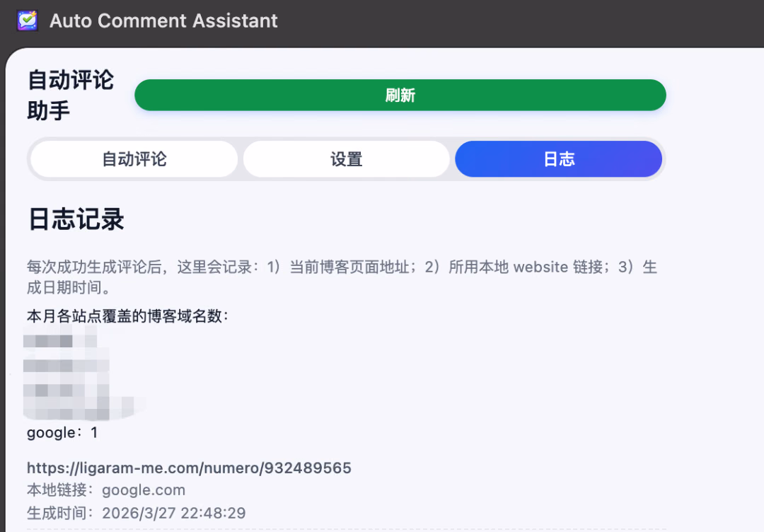Click the 本月各站点覆盖的博客域名数 label
Viewport: 764px width, 532px height.
pyautogui.click(x=127, y=316)
